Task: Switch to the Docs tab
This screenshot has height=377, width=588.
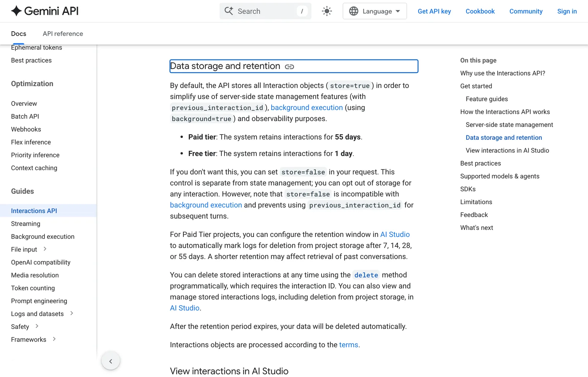Action: pyautogui.click(x=19, y=33)
